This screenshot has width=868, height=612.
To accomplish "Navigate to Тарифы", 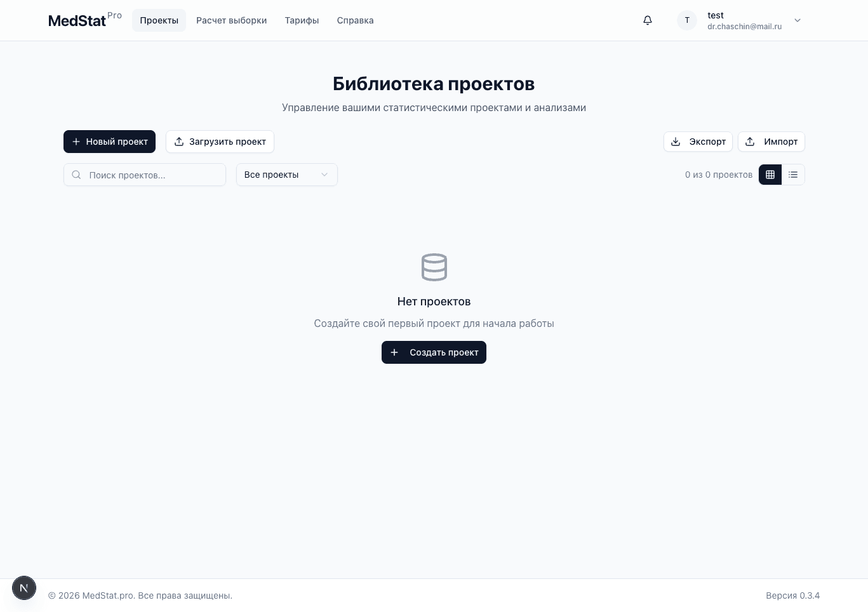I will tap(302, 20).
